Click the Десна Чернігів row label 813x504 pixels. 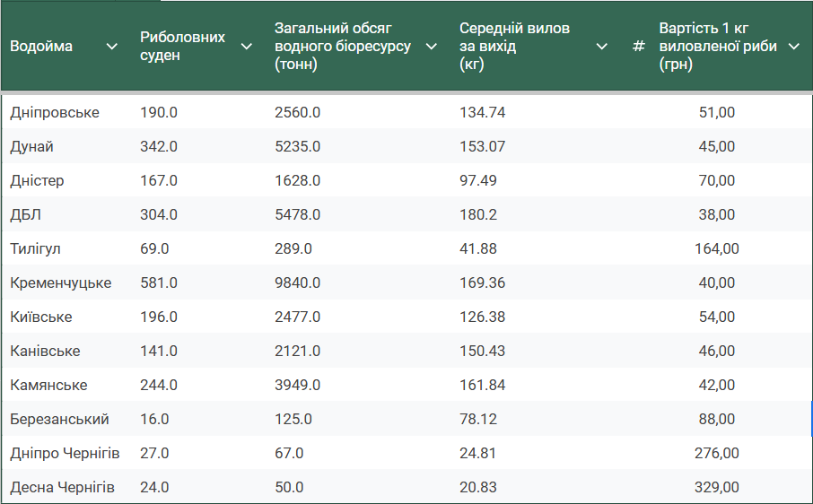pos(62,487)
